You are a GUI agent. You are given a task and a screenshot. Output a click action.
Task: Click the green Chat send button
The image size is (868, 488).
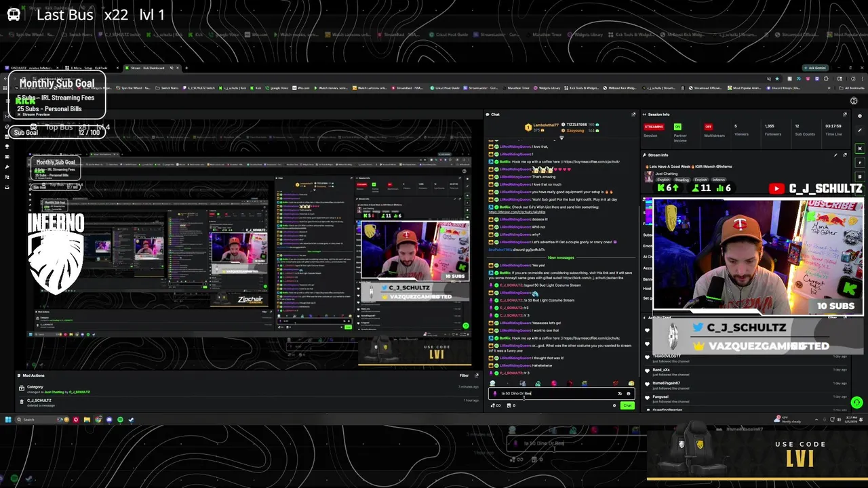click(627, 405)
